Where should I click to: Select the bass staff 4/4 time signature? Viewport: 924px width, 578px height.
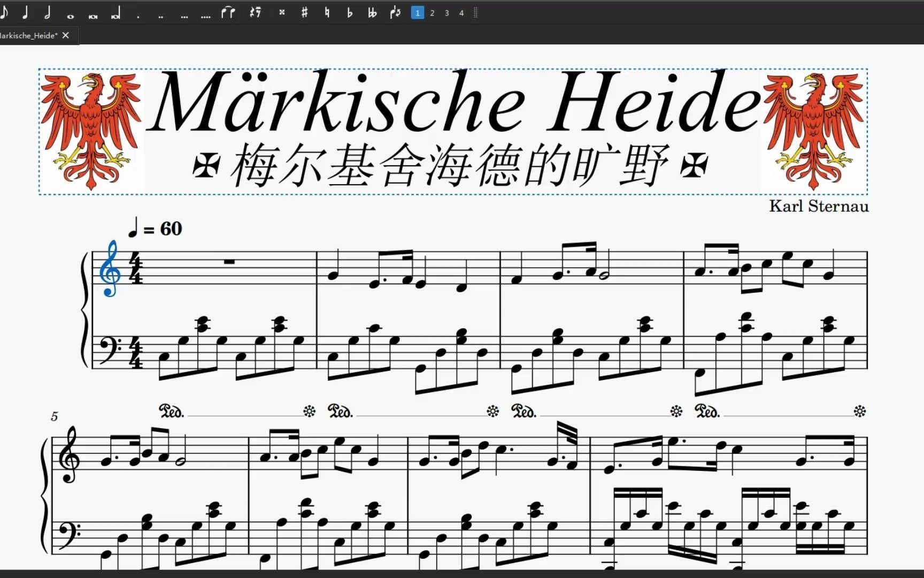coord(136,353)
